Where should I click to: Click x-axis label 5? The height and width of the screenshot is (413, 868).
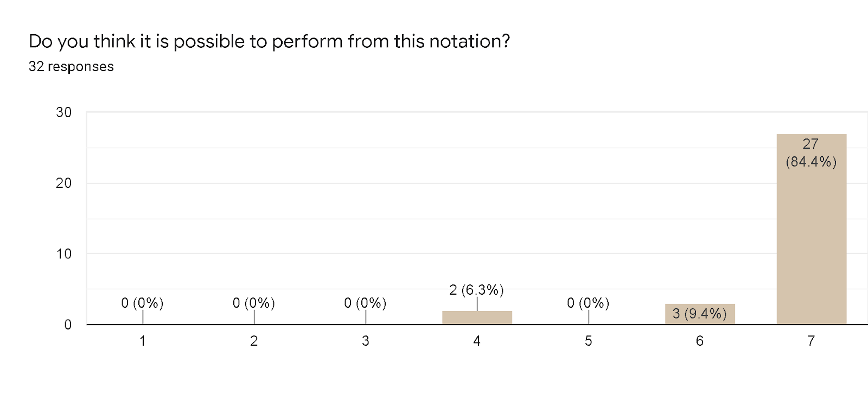click(589, 341)
